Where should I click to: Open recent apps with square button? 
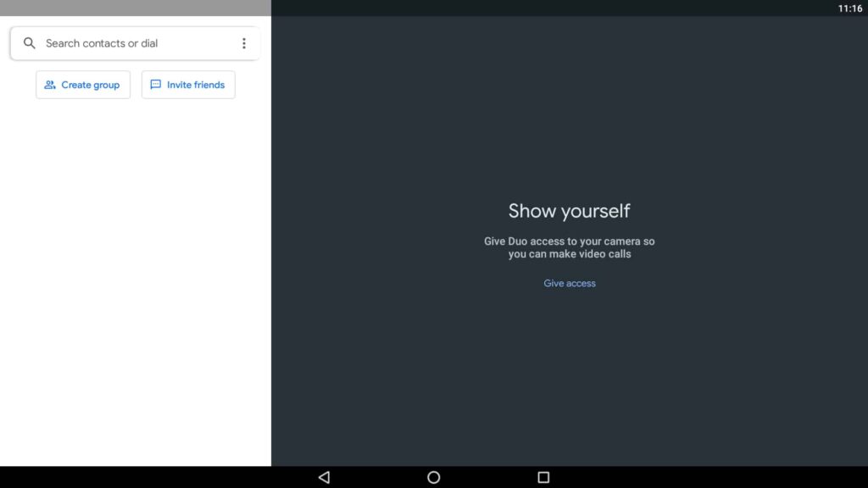pos(543,477)
